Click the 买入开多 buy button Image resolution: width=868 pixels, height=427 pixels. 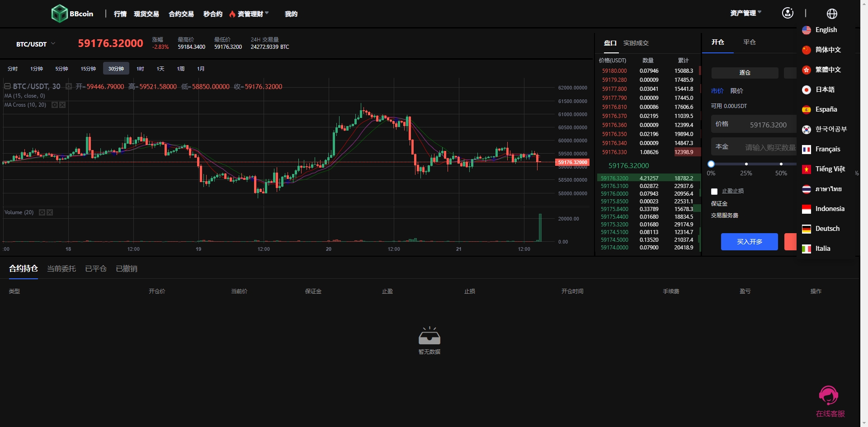coord(749,242)
